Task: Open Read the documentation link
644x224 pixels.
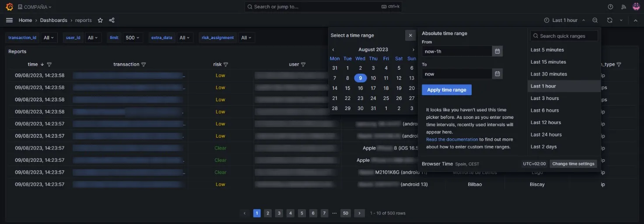Action: [452, 139]
